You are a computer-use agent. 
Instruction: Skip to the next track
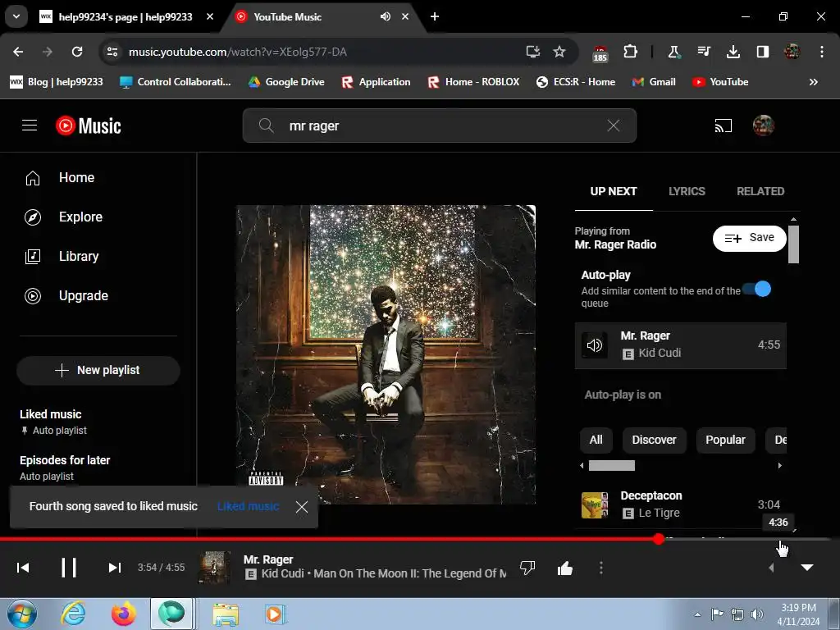[x=114, y=568]
